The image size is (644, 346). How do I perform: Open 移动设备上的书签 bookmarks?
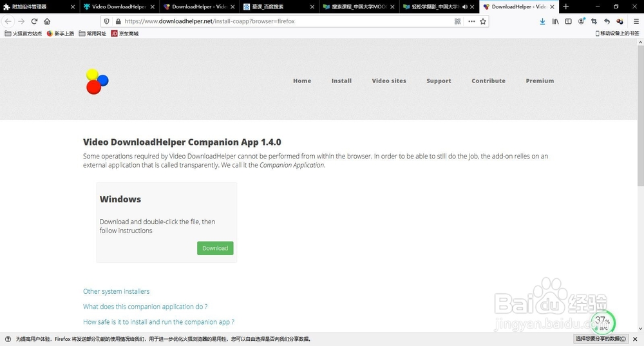(618, 34)
